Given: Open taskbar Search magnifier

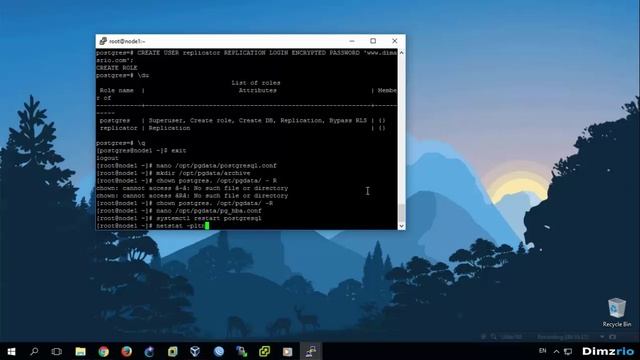Looking at the screenshot, I should 34,351.
